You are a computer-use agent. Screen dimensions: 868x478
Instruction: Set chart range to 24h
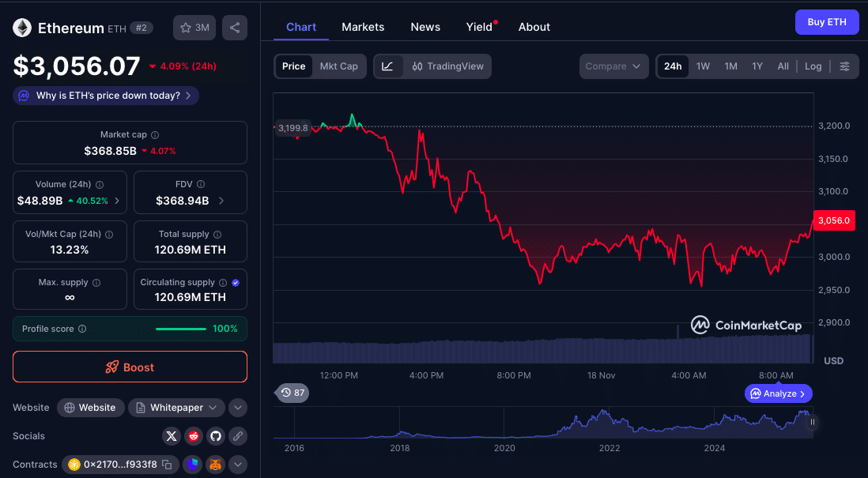(673, 66)
